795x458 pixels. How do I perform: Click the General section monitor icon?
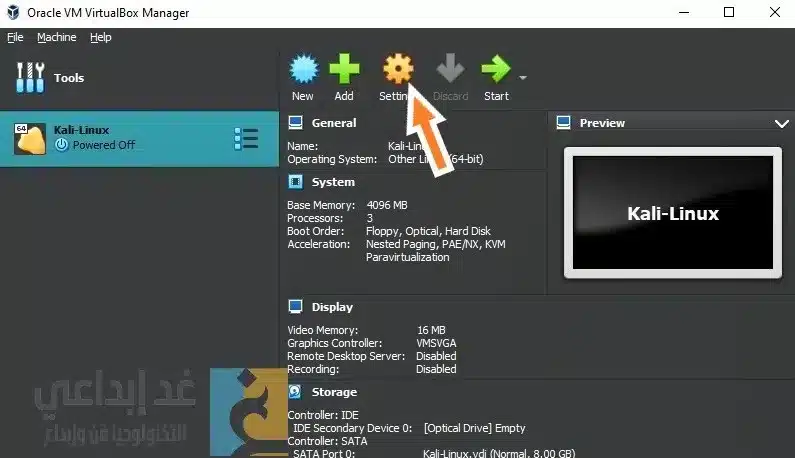pos(295,123)
